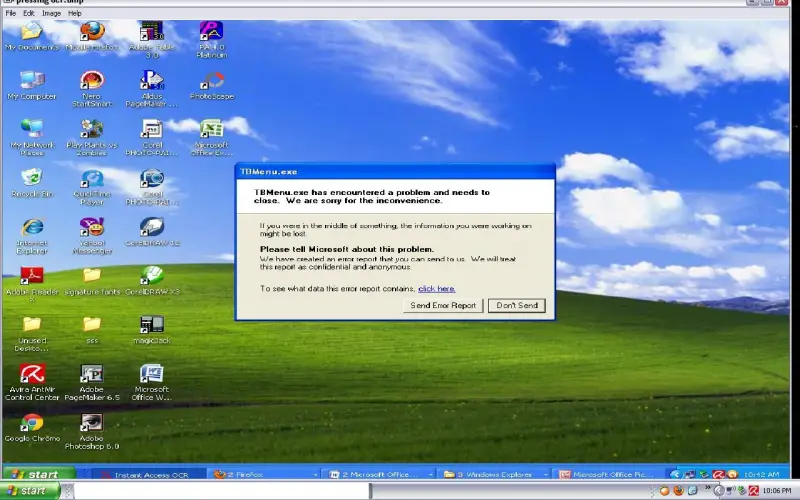Click the start button in the pictured desktop taskbar
This screenshot has width=800, height=500.
39,474
